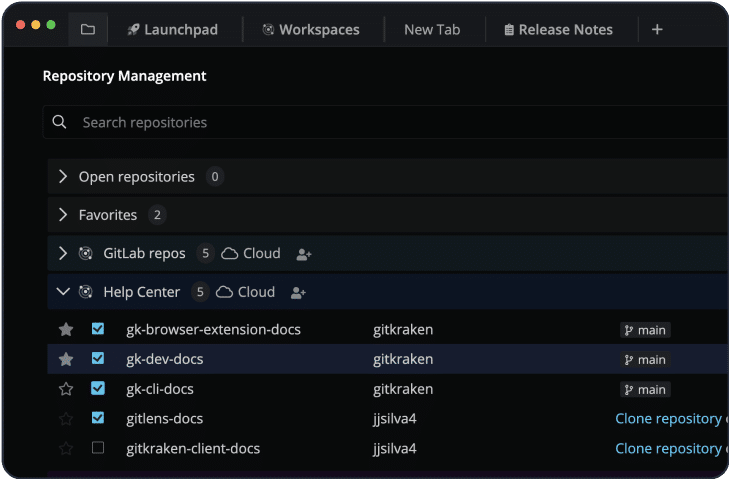Click the Repository Management heading
This screenshot has width=729, height=479.
tap(124, 76)
